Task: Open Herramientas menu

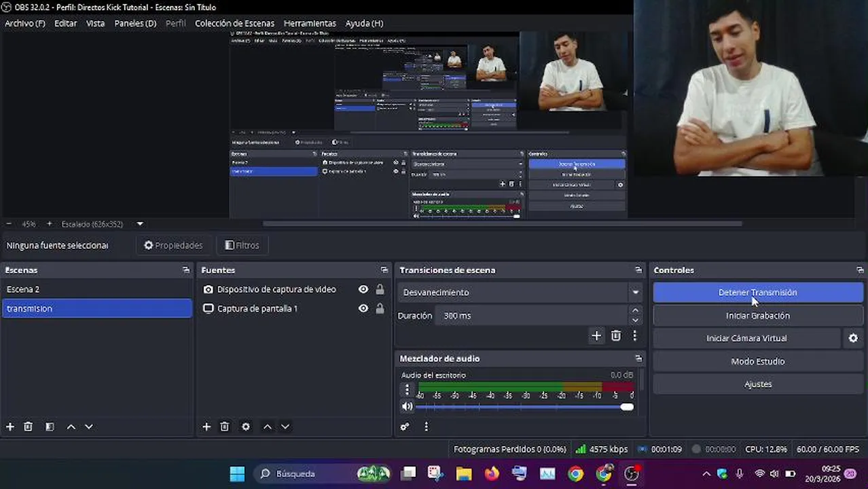Action: coord(310,23)
